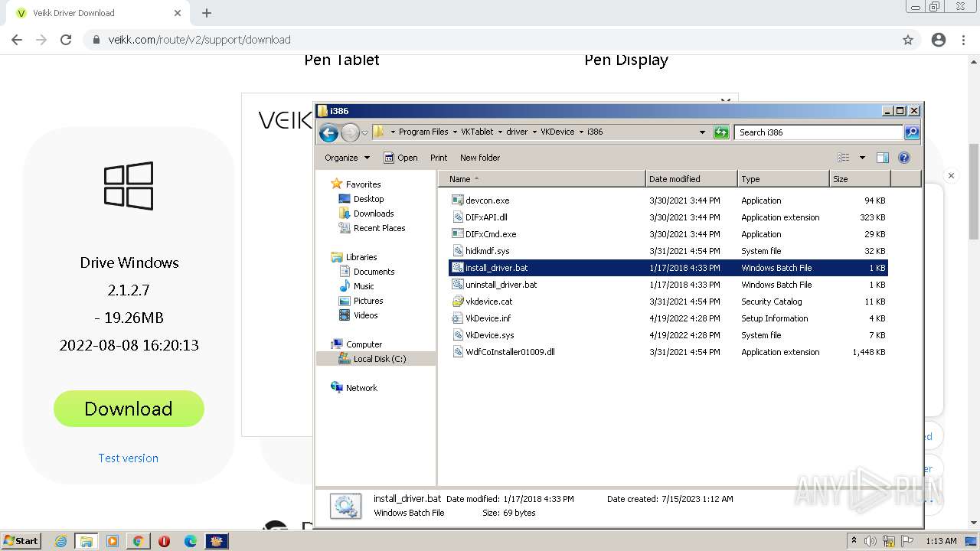The height and width of the screenshot is (551, 980).
Task: Click the Pen Tablet heading in Chrome
Action: pyautogui.click(x=341, y=60)
